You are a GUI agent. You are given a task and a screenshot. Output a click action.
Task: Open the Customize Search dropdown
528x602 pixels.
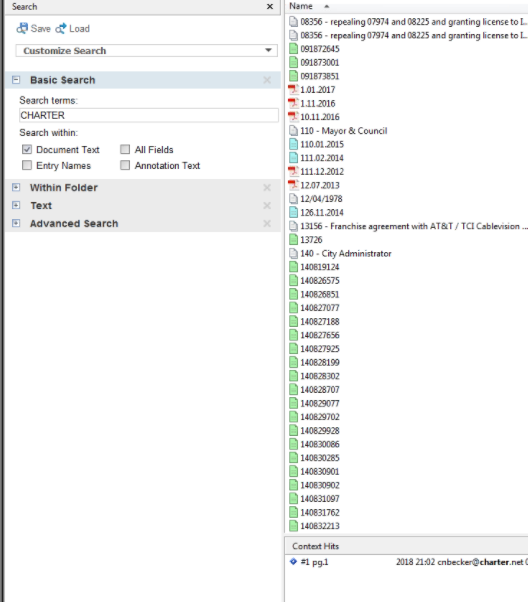tap(146, 51)
